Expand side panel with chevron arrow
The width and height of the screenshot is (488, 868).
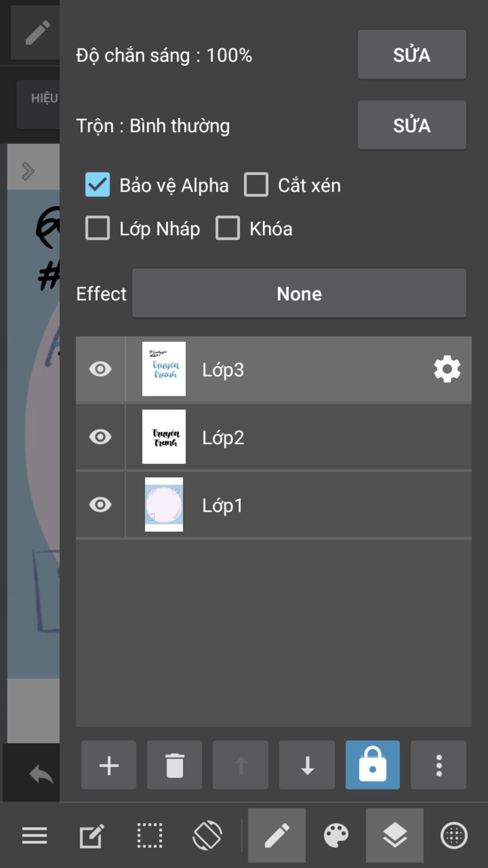coord(28,171)
